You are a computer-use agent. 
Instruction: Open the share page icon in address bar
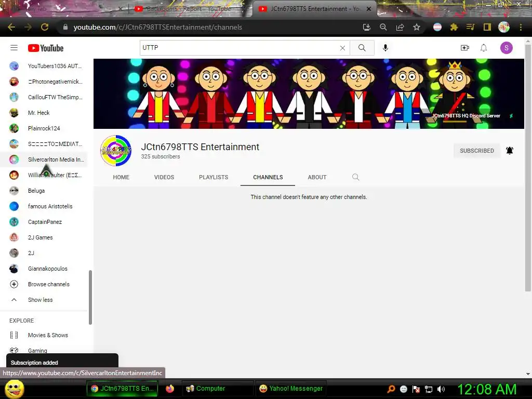400,27
